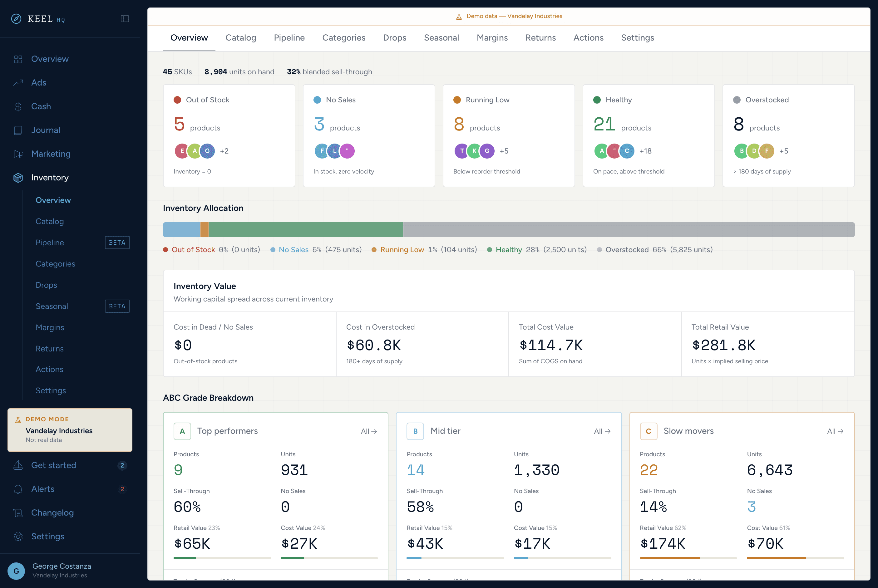The image size is (878, 588).
Task: Select Categories in the Inventory submenu
Action: [x=56, y=264]
